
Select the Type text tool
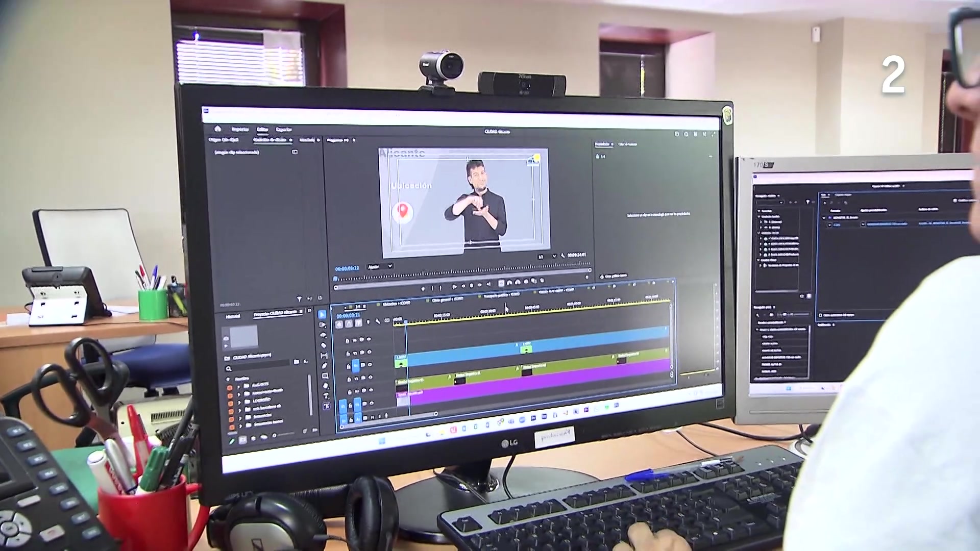[326, 396]
